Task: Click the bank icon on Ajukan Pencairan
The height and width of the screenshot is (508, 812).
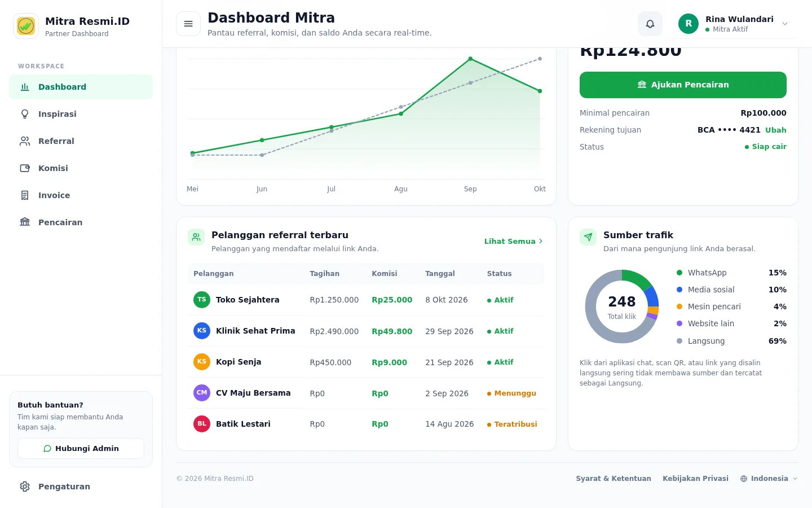Action: point(642,85)
